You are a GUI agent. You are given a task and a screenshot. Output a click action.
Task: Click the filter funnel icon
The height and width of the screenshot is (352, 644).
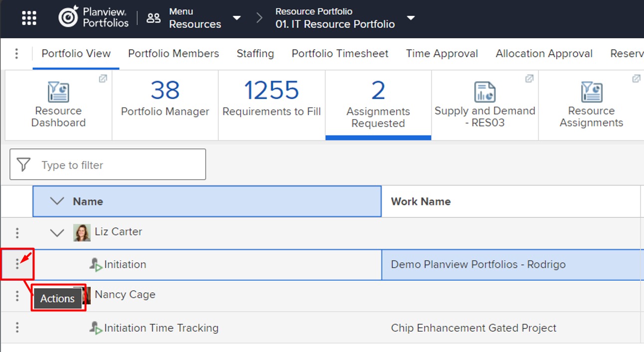click(23, 165)
